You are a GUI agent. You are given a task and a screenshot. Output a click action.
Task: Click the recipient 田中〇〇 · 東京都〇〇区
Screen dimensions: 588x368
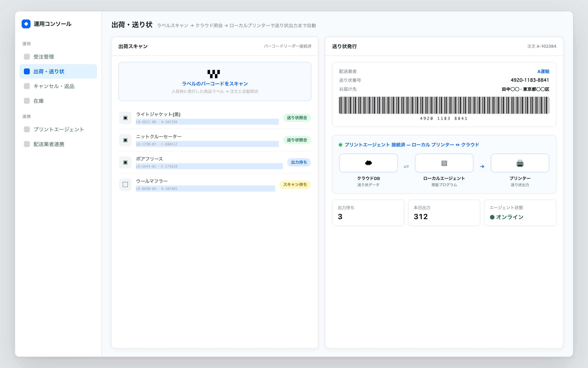pyautogui.click(x=526, y=89)
